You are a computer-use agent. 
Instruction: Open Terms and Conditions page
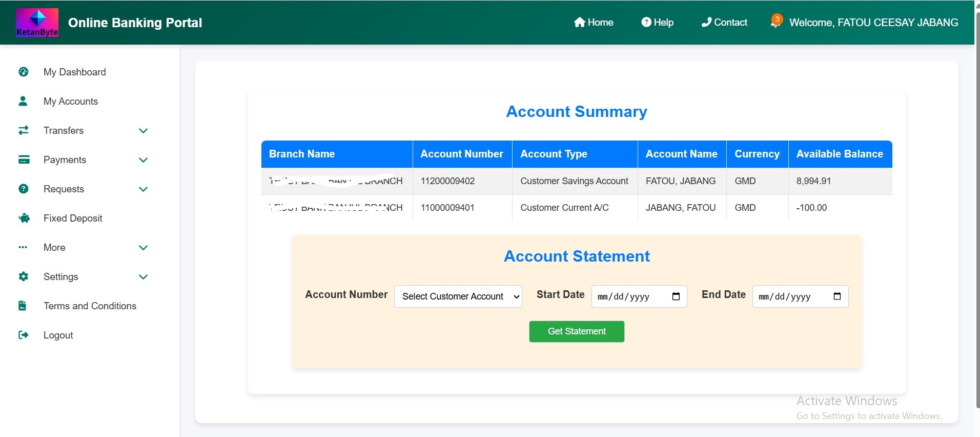pos(90,306)
